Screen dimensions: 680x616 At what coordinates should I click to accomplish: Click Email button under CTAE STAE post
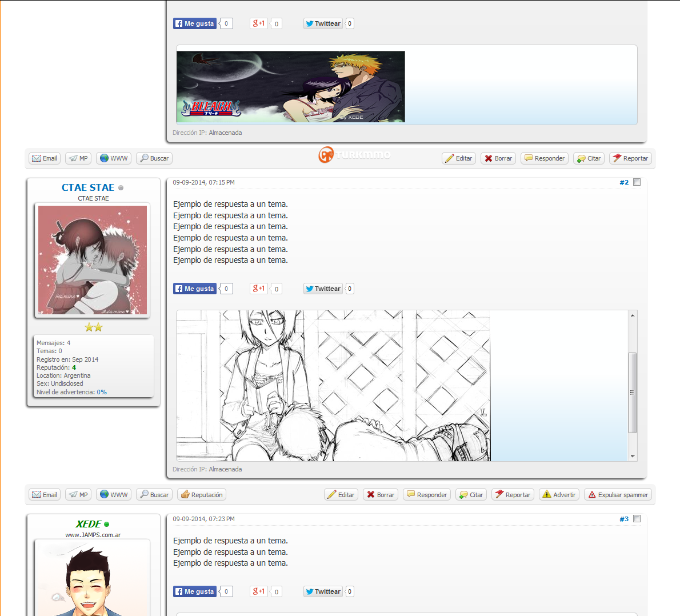tap(45, 494)
